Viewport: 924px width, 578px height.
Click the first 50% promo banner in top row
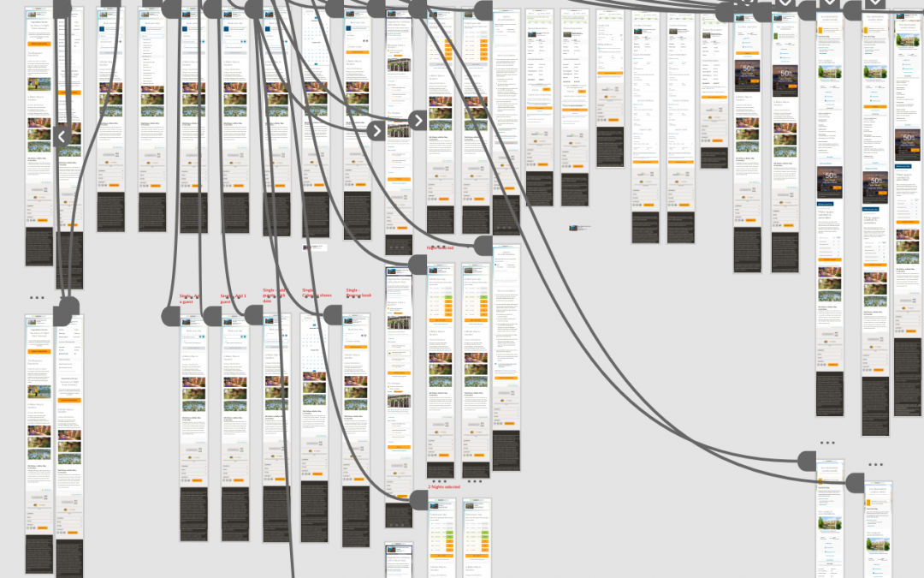pos(748,72)
